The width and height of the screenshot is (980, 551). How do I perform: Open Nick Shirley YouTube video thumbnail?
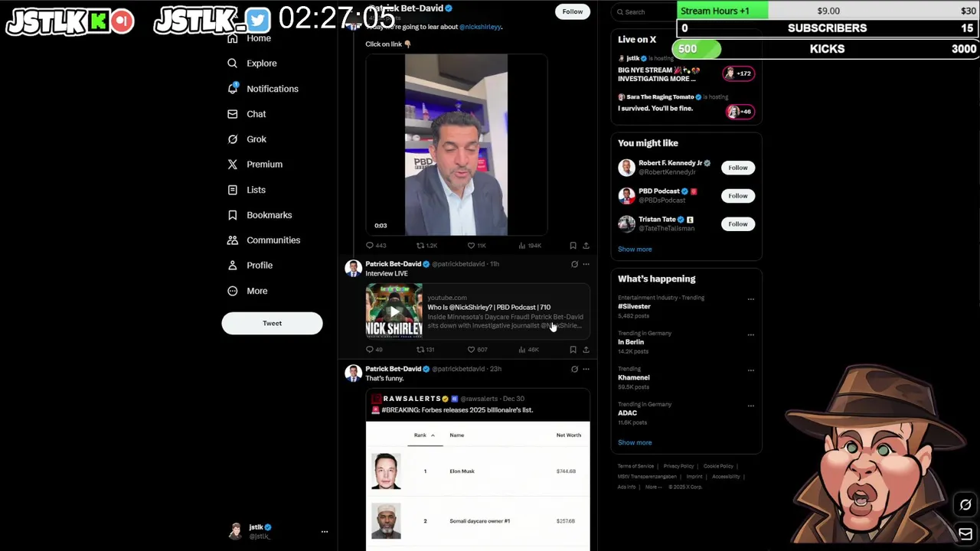pyautogui.click(x=394, y=311)
